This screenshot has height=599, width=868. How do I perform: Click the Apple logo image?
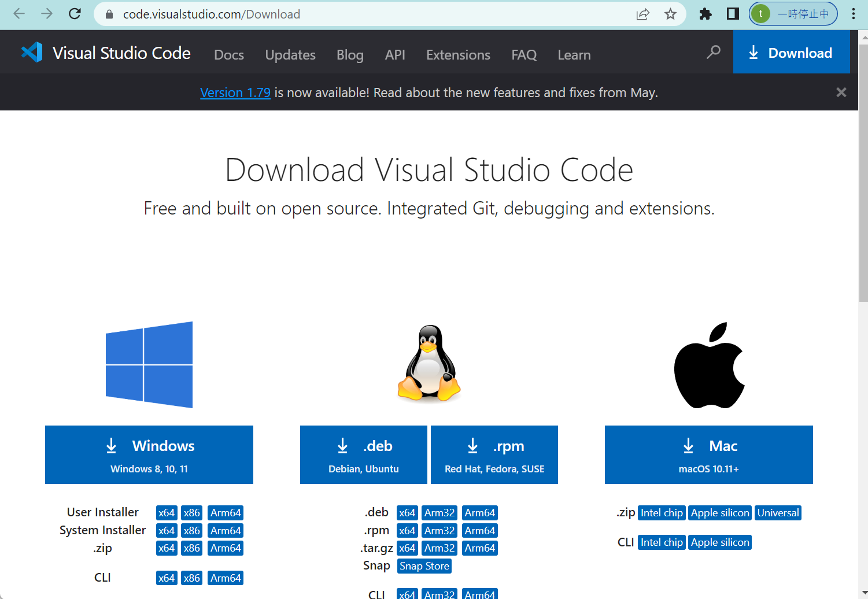pos(708,364)
